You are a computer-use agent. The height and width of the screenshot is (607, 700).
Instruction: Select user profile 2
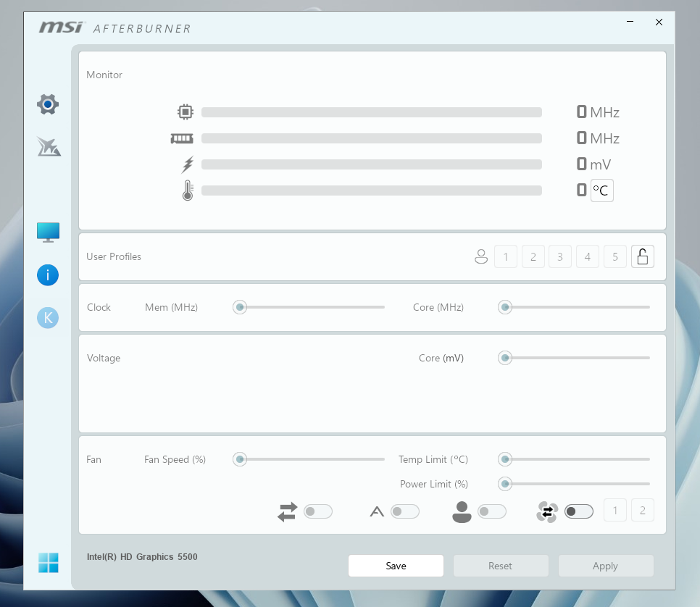[x=533, y=256]
